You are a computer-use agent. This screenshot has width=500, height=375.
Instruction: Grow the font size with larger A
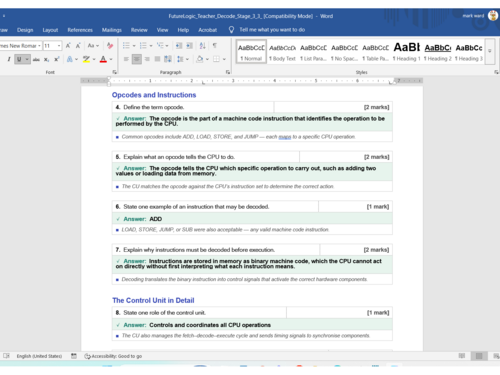coord(68,46)
